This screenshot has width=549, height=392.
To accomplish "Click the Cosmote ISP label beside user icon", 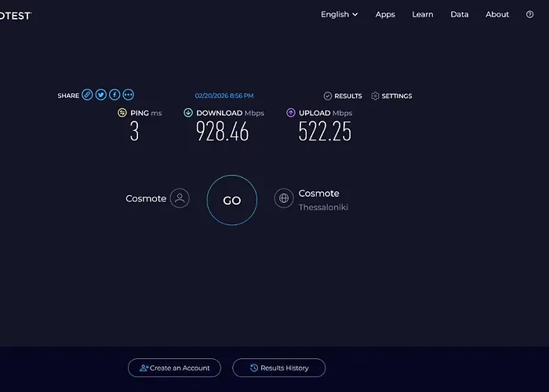I will [x=146, y=198].
